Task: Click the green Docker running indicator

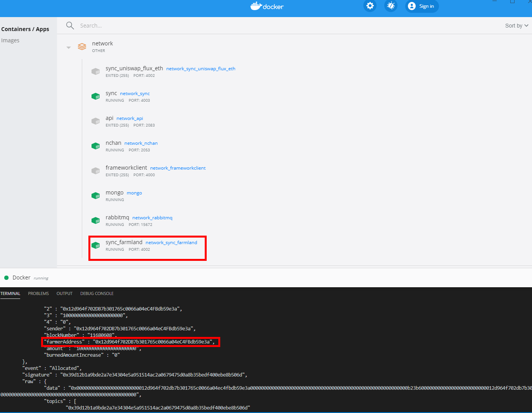Action: pos(6,278)
